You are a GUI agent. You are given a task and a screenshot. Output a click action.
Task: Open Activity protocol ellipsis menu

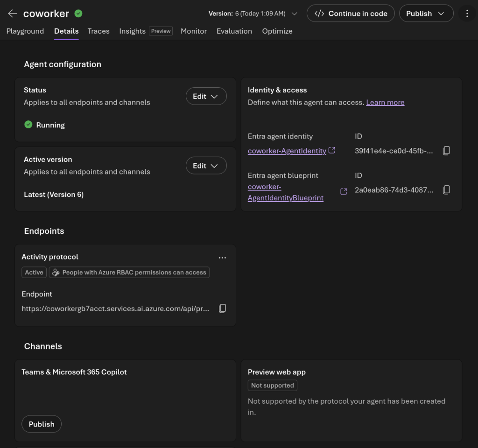tap(223, 258)
